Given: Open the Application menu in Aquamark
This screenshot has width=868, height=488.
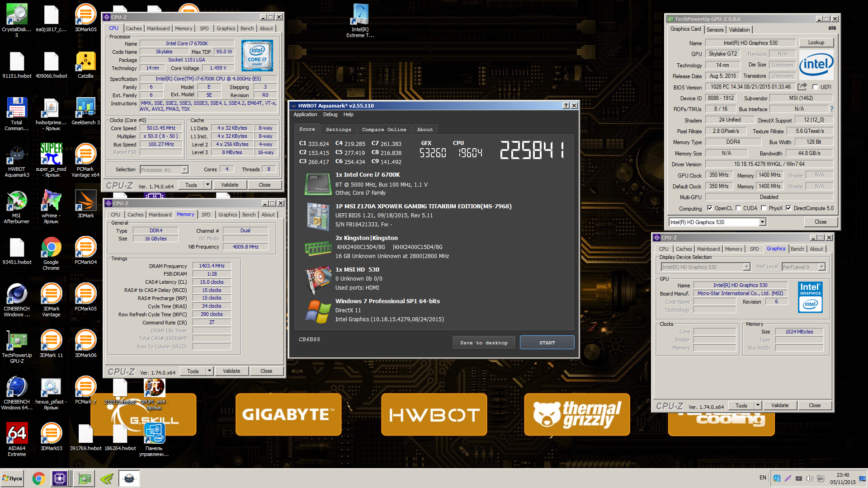Looking at the screenshot, I should point(305,114).
